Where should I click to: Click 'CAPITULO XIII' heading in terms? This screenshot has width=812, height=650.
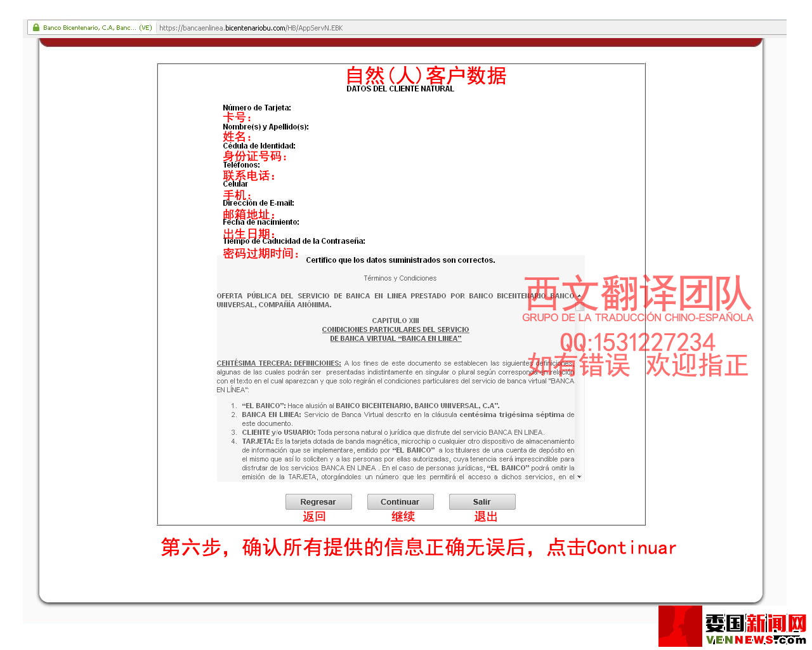point(395,321)
